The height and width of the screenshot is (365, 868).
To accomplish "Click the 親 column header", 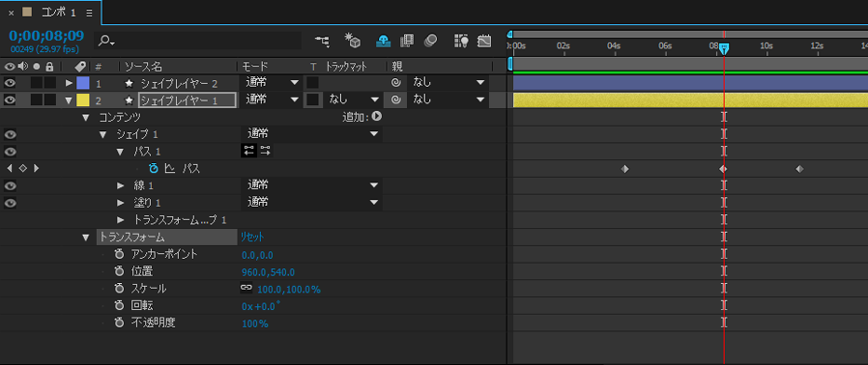I will (x=397, y=67).
